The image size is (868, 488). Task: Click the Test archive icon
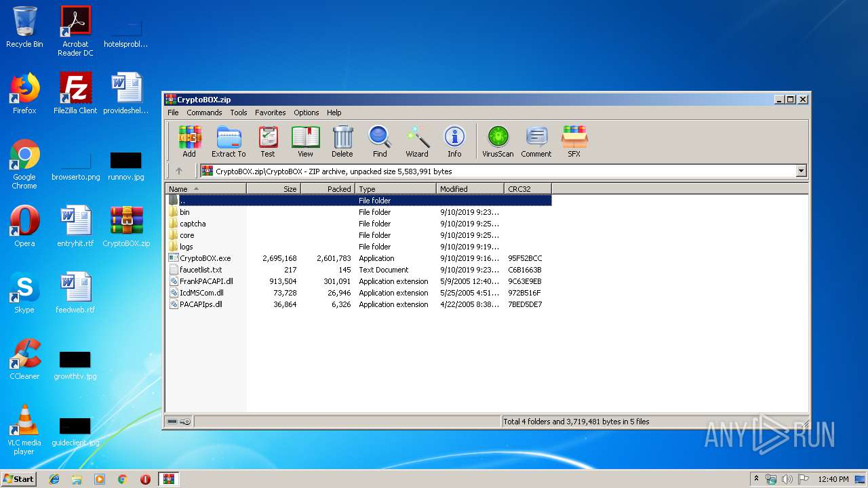[x=268, y=142]
